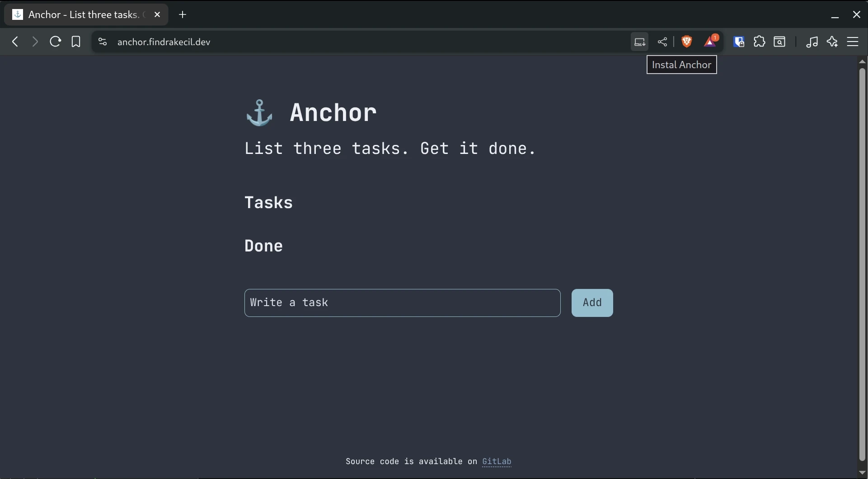This screenshot has height=479, width=868.
Task: Install Anchor as a web app
Action: coord(639,42)
